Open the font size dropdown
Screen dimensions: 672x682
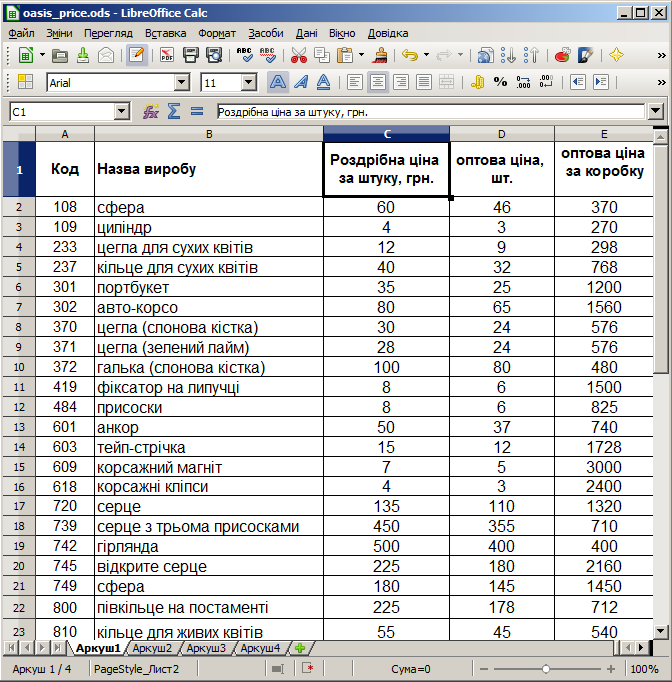tap(248, 82)
